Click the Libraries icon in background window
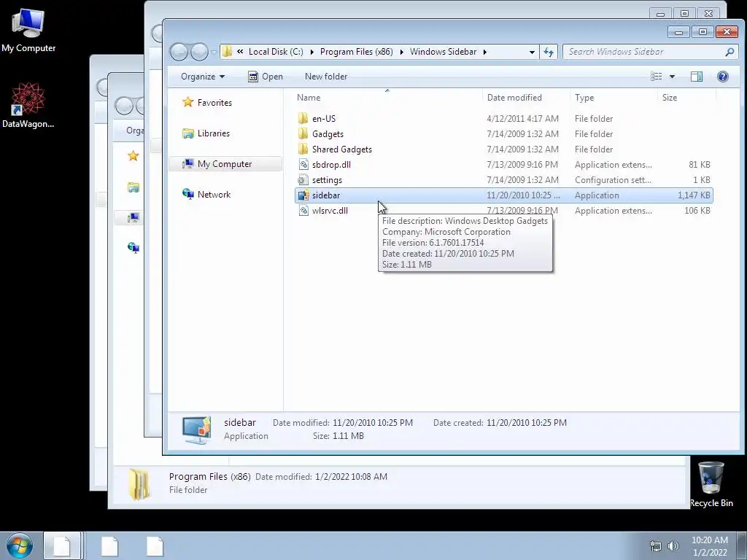747x560 pixels. tap(133, 187)
